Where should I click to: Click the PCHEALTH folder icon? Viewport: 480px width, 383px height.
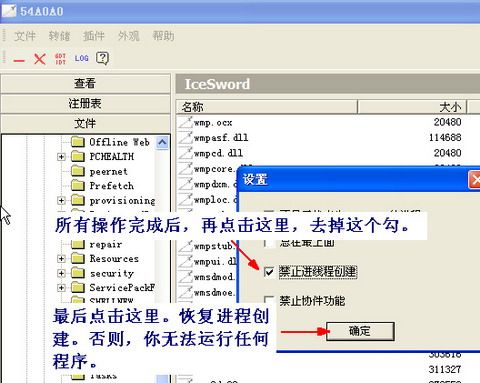(78, 156)
